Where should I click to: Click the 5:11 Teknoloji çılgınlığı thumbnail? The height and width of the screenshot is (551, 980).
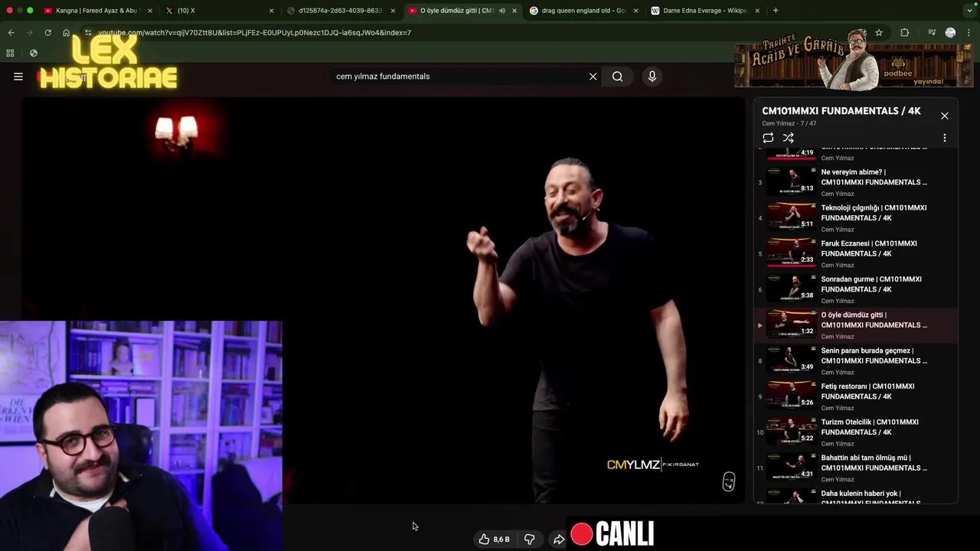click(x=792, y=217)
